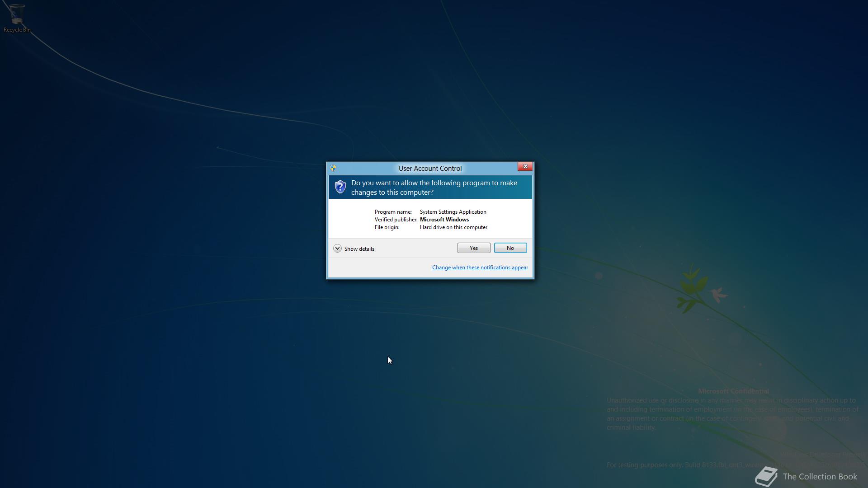
Task: Expand the Show details chevron arrow
Action: [x=337, y=249]
